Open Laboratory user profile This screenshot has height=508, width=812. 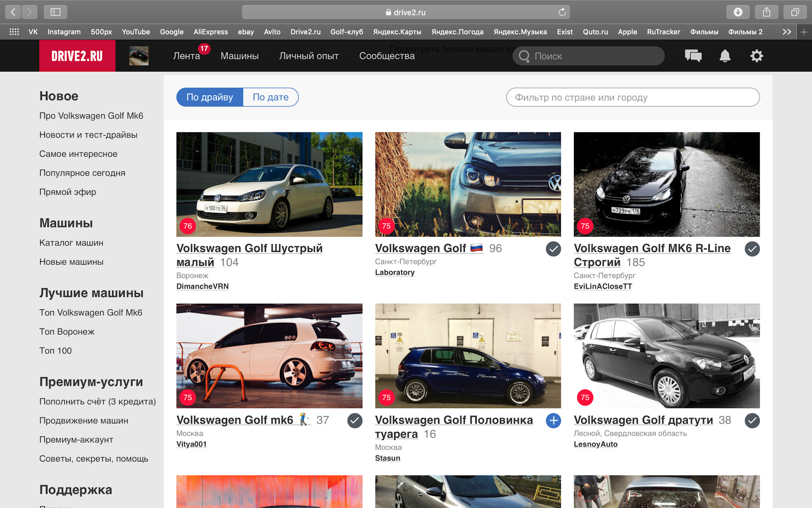(395, 273)
